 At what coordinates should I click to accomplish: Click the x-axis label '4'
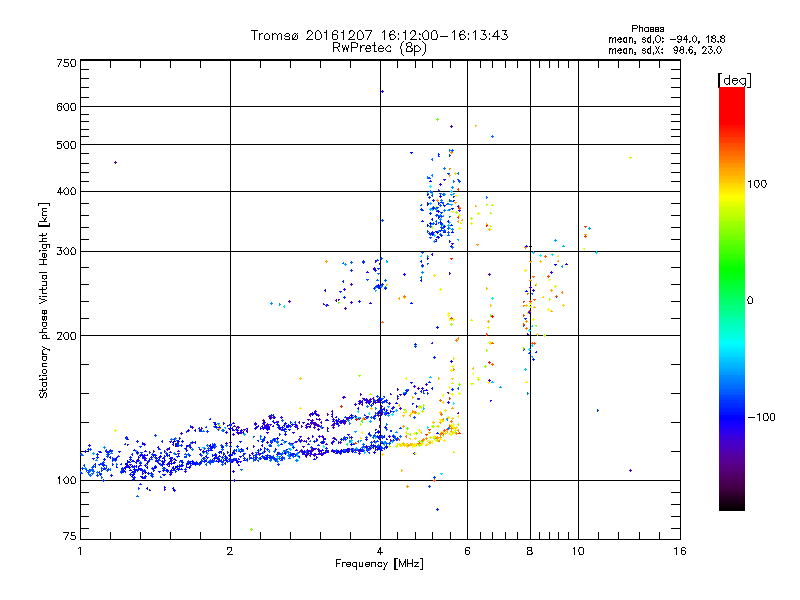coord(380,551)
